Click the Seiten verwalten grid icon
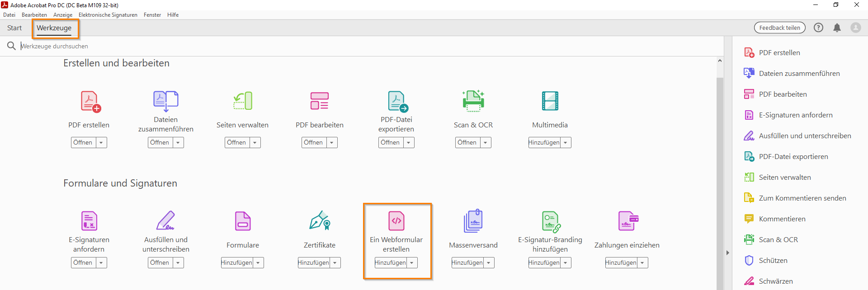 [243, 101]
